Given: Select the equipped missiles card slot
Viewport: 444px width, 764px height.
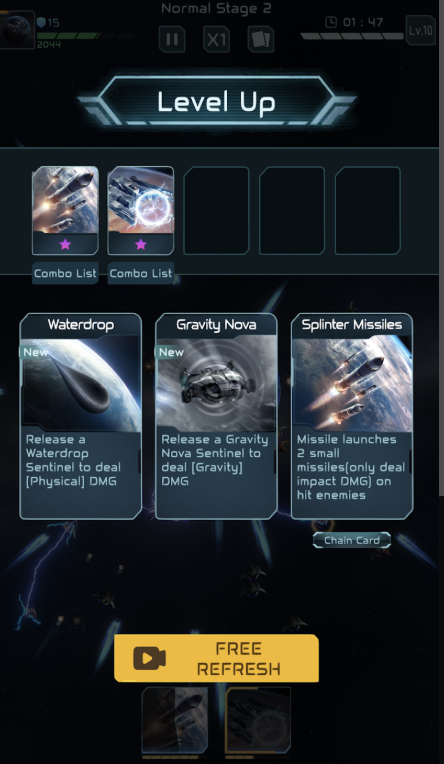Looking at the screenshot, I should [x=65, y=210].
